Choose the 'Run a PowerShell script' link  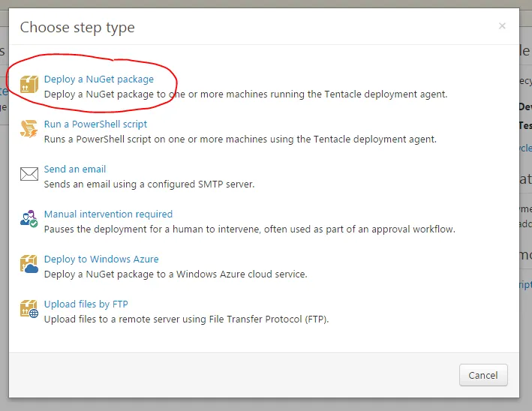tap(95, 124)
